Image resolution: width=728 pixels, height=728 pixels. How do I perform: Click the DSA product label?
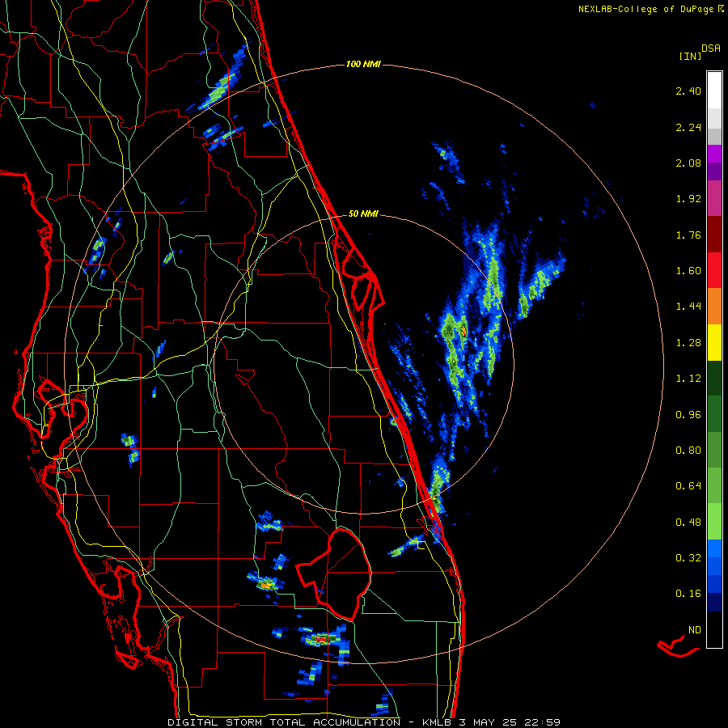(x=711, y=49)
